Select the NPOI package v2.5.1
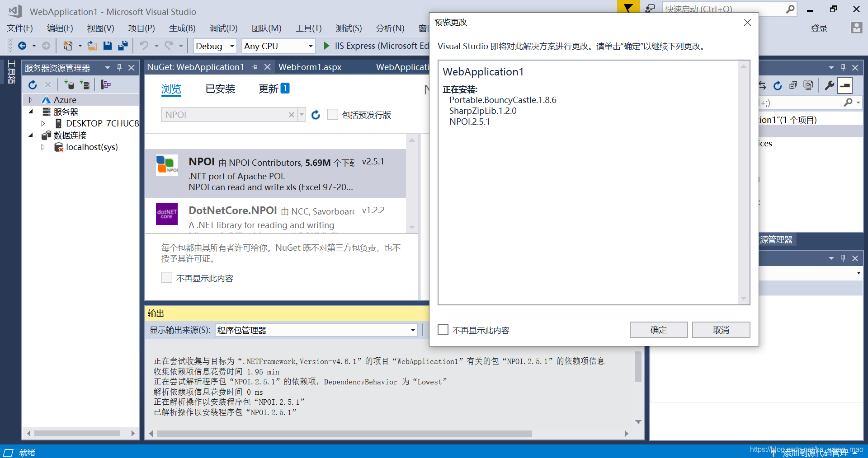This screenshot has width=868, height=458. click(275, 173)
